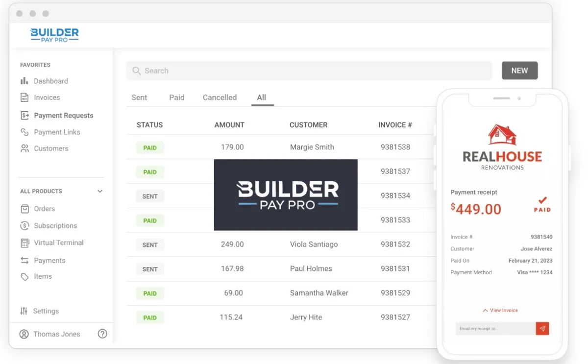Click PAID badge for Jerry Hite

pyautogui.click(x=150, y=317)
